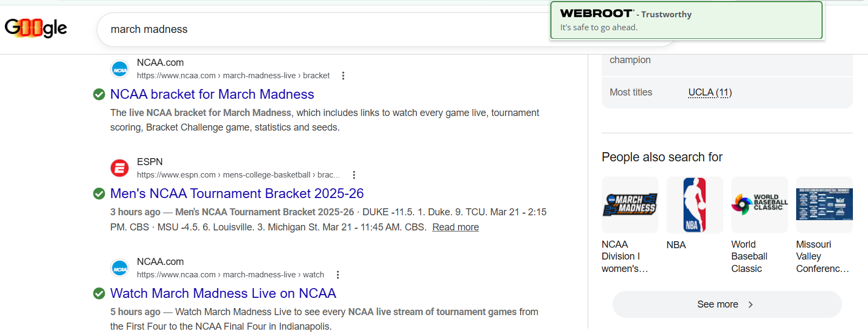Click World Baseball Classic text label
868x334 pixels.
click(x=749, y=256)
